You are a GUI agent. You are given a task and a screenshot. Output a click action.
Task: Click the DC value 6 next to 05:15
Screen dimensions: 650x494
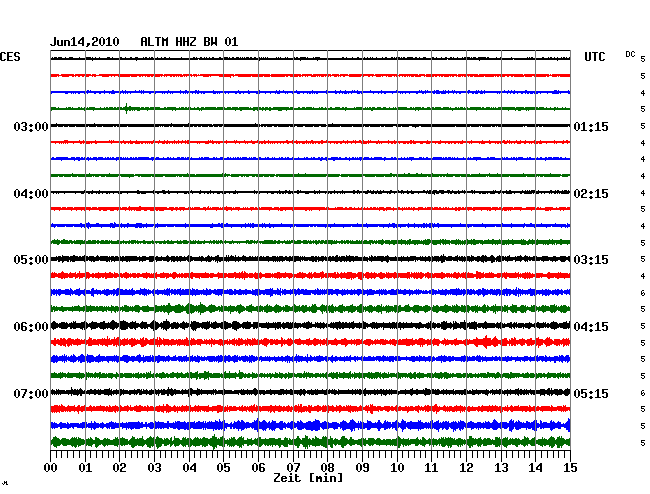coord(643,393)
